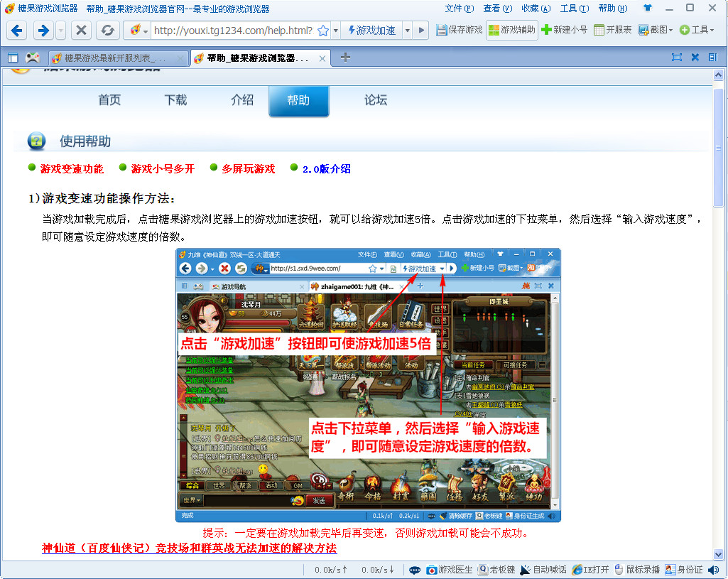Image resolution: width=728 pixels, height=579 pixels.
Task: Click 身份证 in status bar
Action: pyautogui.click(x=684, y=570)
